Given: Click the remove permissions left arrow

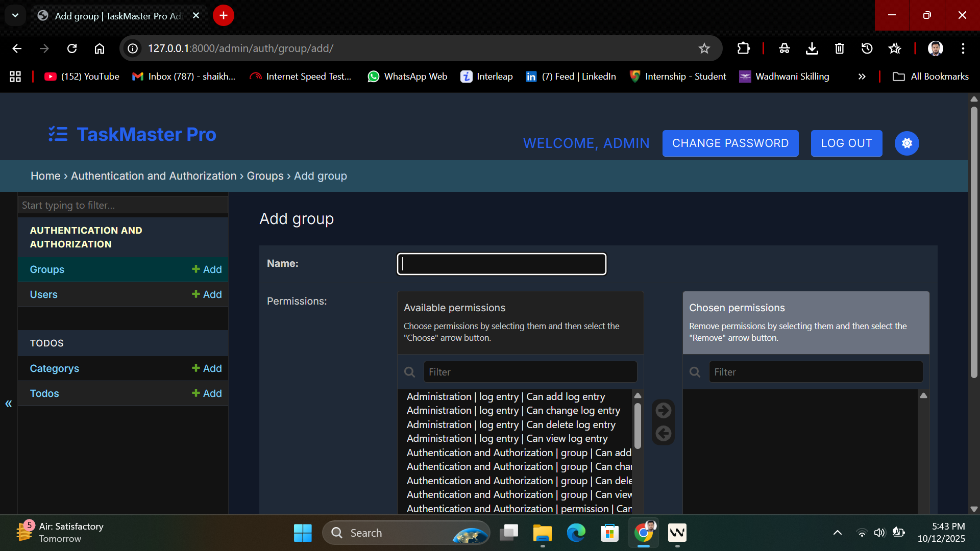Looking at the screenshot, I should 663,434.
